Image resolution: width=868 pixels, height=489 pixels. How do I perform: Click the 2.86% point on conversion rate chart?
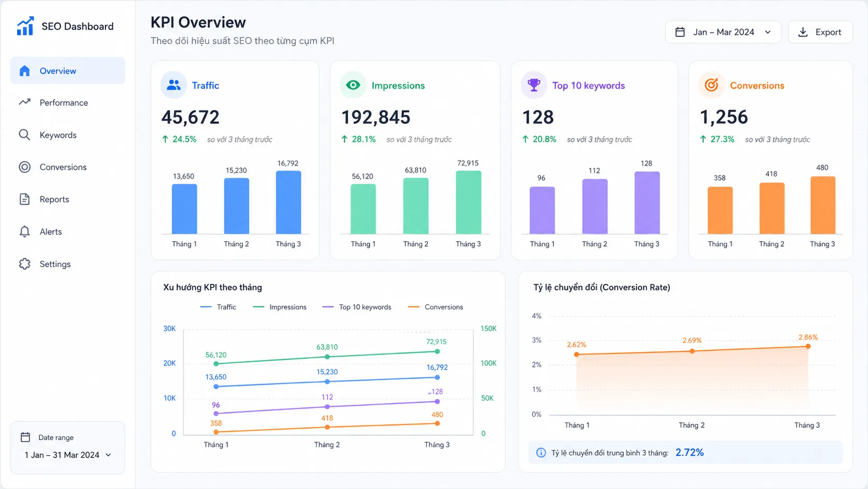808,346
